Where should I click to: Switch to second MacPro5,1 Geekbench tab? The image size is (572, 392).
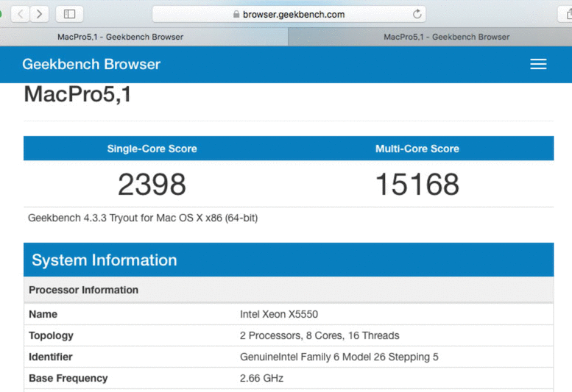coord(430,37)
